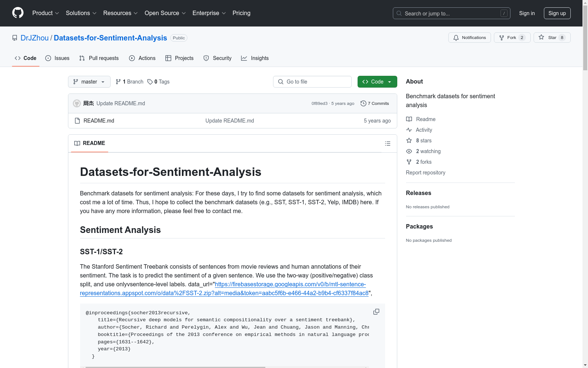Copy the BibTeX code block
The height and width of the screenshot is (368, 588).
click(x=376, y=312)
